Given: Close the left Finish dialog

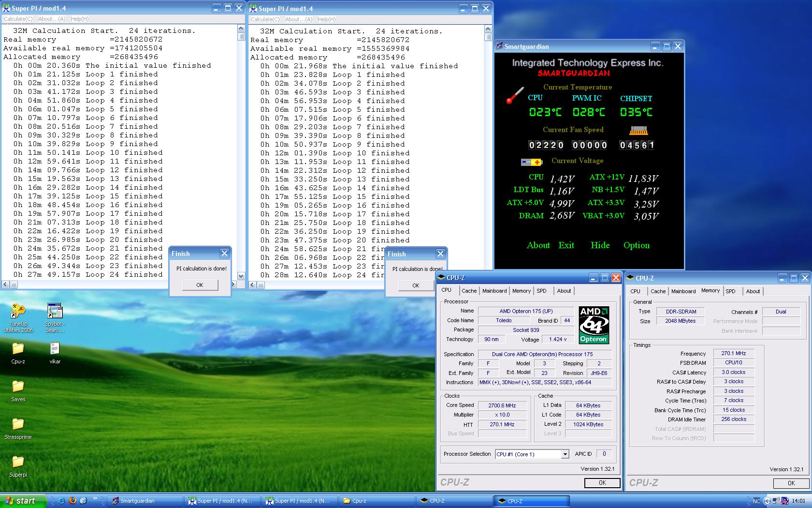Looking at the screenshot, I should (x=224, y=253).
